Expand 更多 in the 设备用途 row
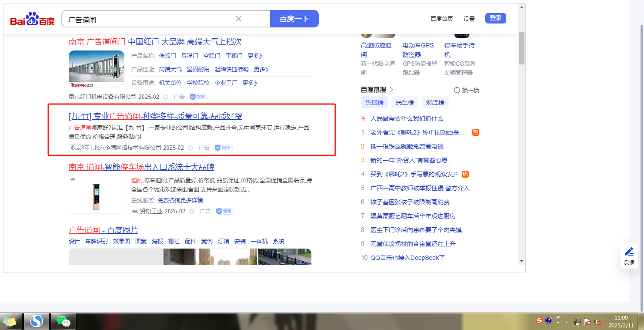 click(x=250, y=83)
